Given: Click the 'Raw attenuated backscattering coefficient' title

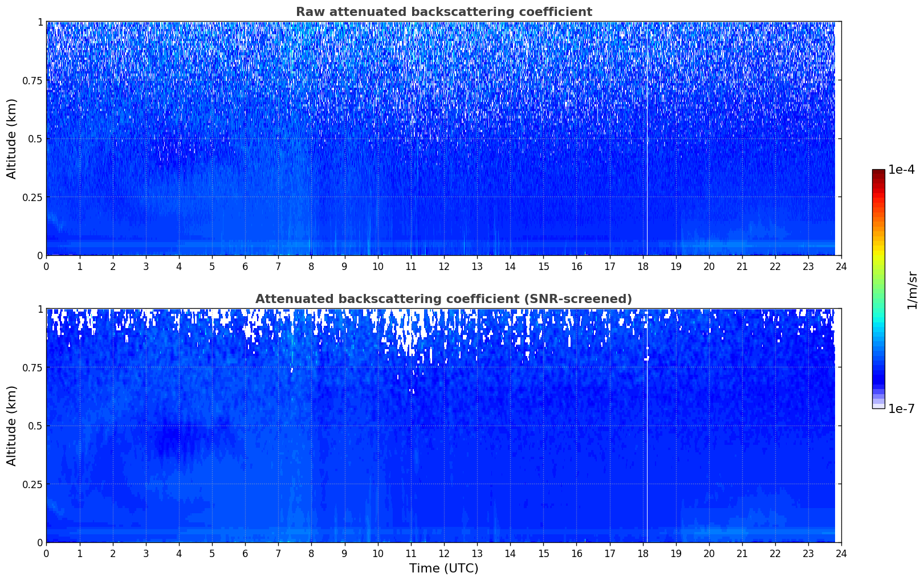Looking at the screenshot, I should pyautogui.click(x=443, y=12).
